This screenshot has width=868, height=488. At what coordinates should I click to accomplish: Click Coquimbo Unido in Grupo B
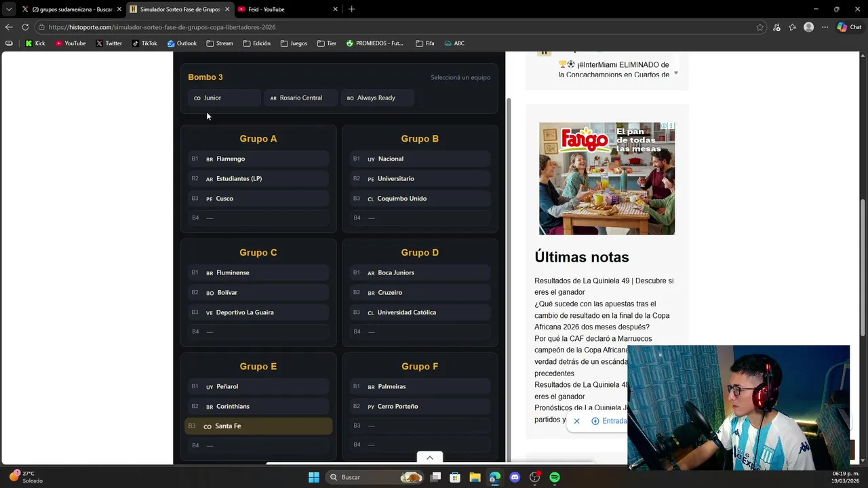tap(420, 199)
